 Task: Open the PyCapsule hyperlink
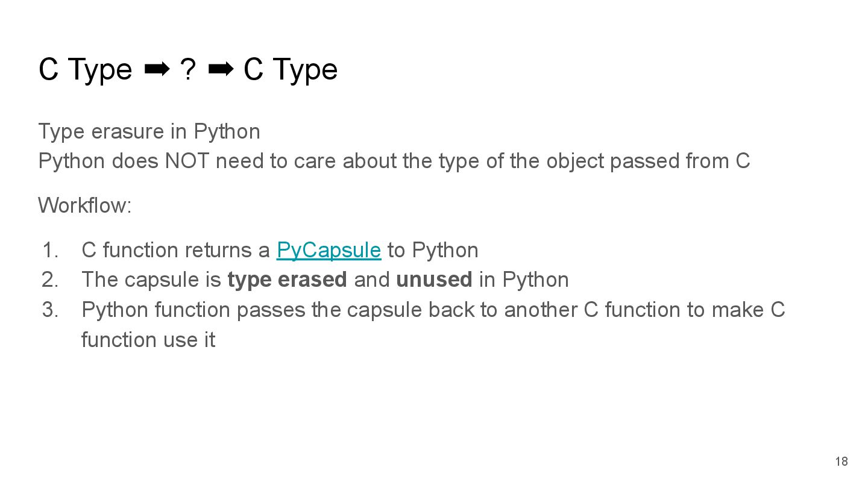[329, 250]
